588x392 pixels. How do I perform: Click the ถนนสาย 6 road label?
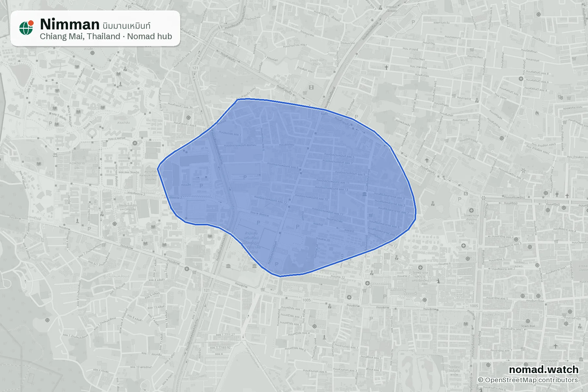[444, 264]
